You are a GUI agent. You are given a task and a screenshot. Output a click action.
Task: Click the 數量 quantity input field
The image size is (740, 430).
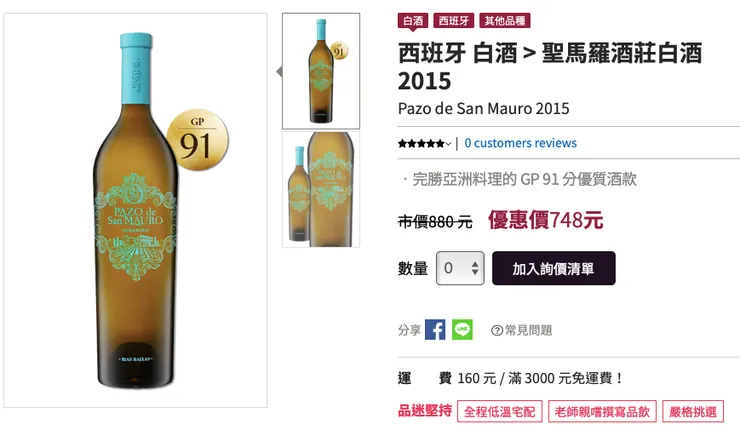tap(460, 268)
